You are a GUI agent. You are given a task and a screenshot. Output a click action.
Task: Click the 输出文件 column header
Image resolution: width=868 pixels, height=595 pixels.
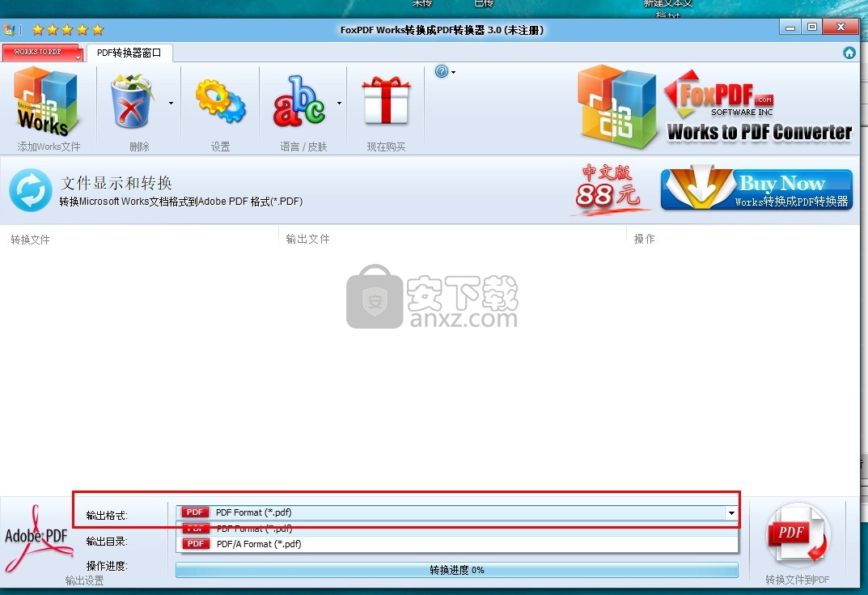coord(307,239)
